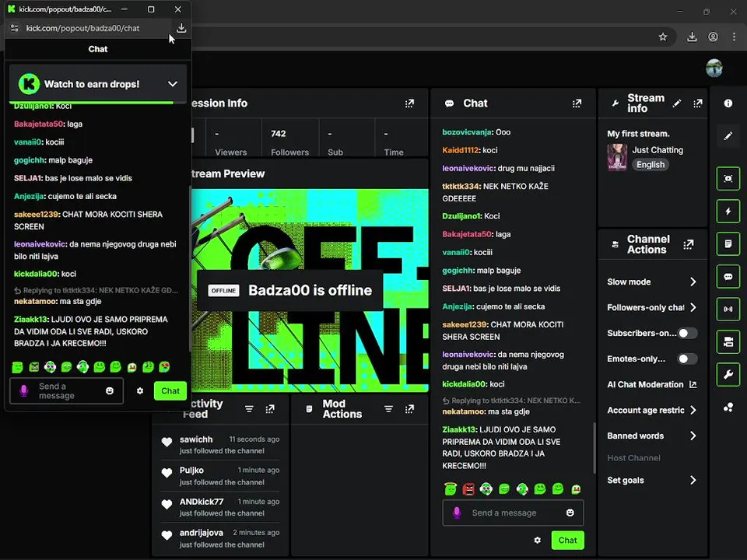Send message with dashboard Chat button

click(567, 541)
